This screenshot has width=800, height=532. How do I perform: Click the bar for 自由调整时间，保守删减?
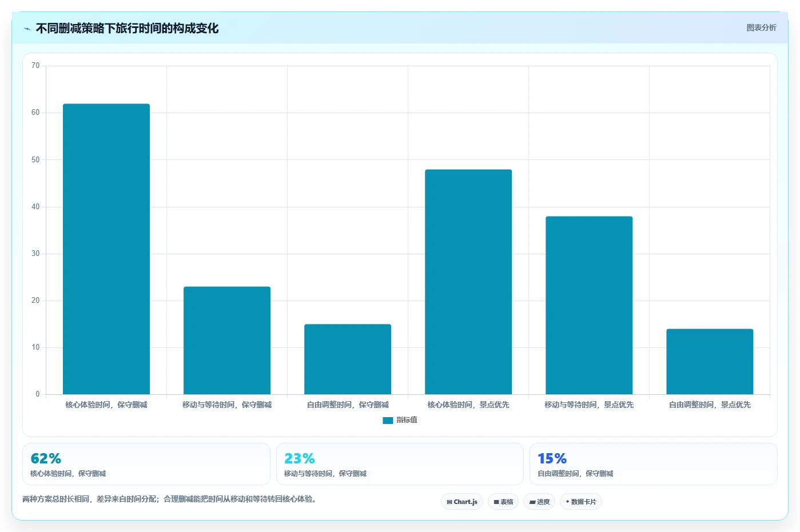coord(348,359)
